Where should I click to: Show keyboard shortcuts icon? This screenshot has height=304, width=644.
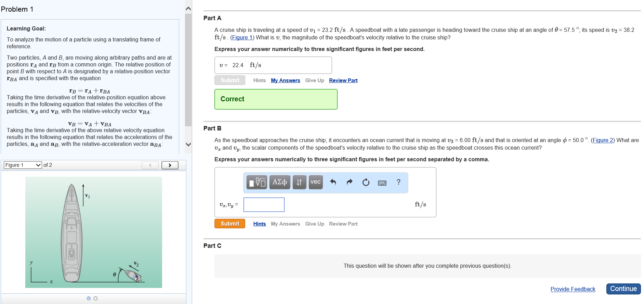click(x=382, y=182)
